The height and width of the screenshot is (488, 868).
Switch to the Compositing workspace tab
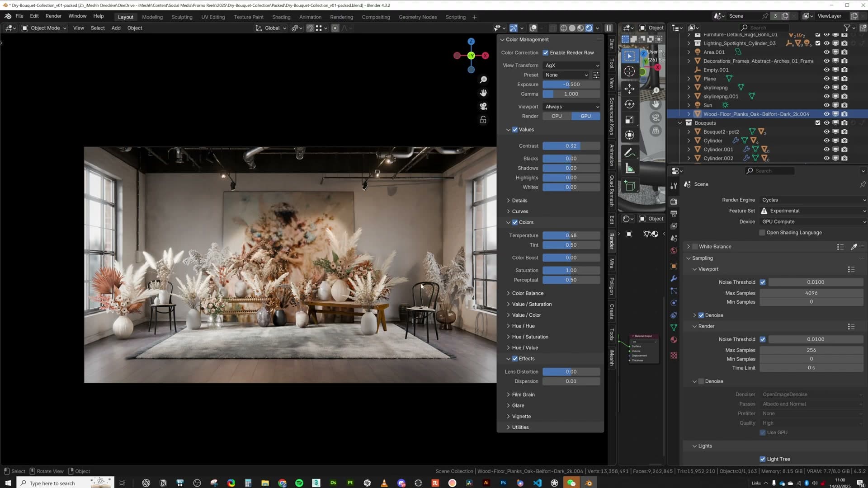tap(376, 17)
